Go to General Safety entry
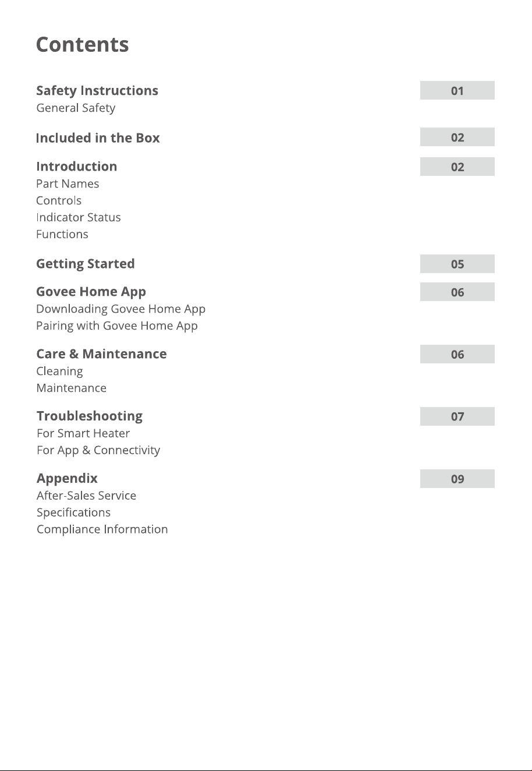 pos(76,108)
